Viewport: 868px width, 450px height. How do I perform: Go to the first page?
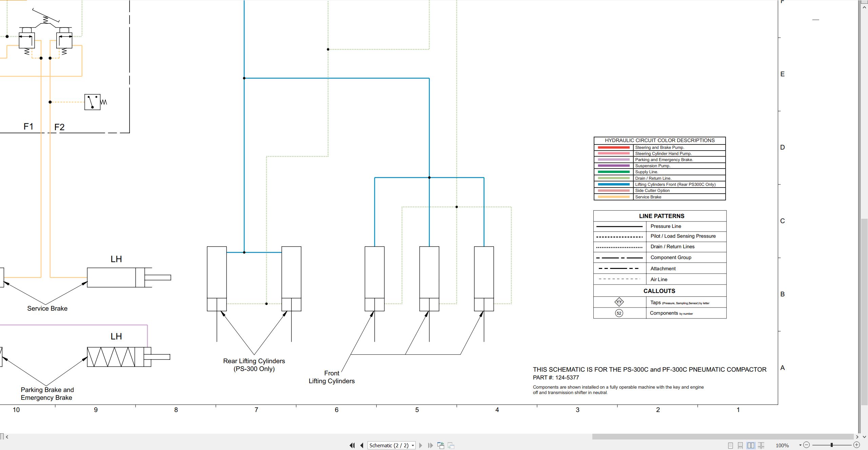tap(352, 445)
